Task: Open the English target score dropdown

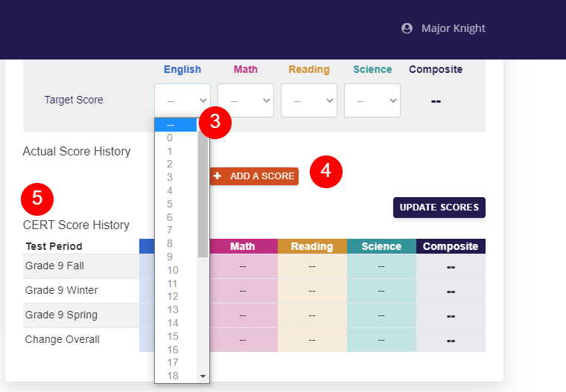Action: click(x=182, y=100)
